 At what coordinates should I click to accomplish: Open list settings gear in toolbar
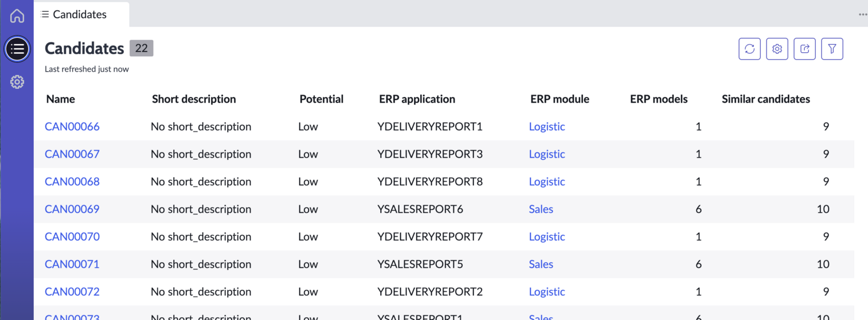(777, 49)
